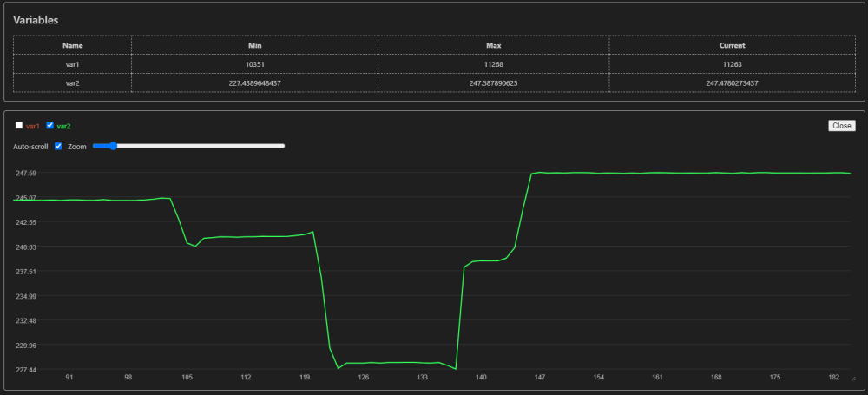Image resolution: width=868 pixels, height=395 pixels.
Task: Click var1 Max value 11268
Action: [494, 64]
